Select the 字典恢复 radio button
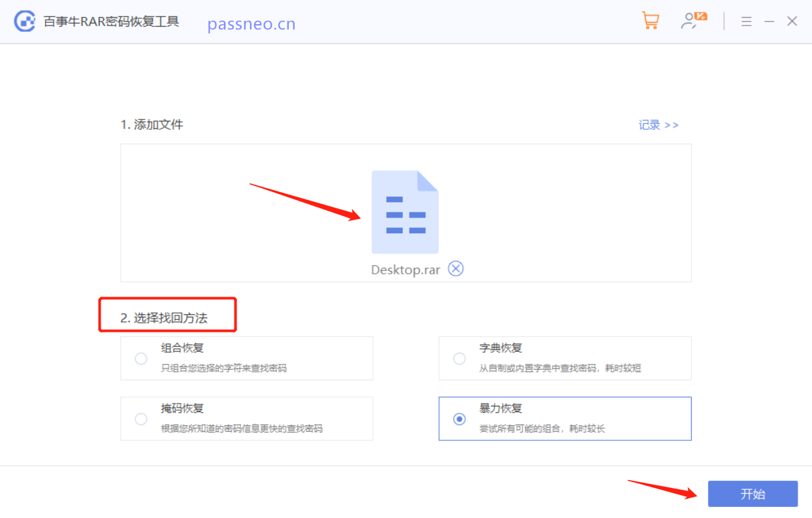Screen dimensions: 812x518 [459, 358]
